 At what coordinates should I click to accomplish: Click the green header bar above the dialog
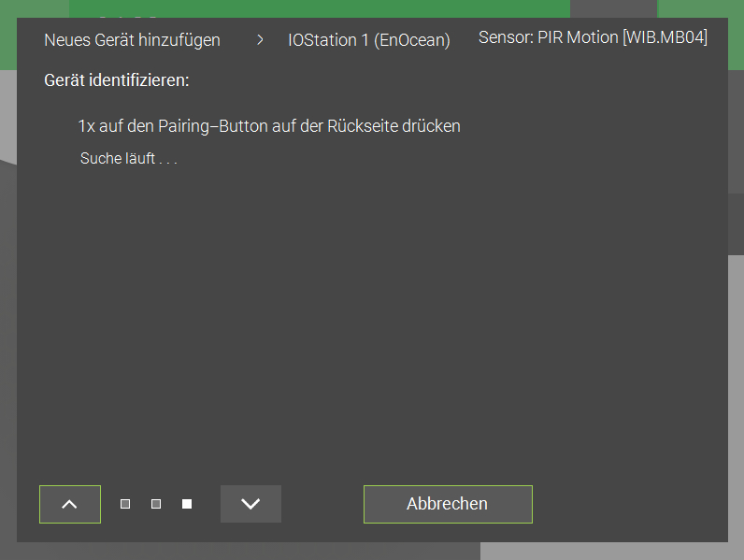coord(320,8)
